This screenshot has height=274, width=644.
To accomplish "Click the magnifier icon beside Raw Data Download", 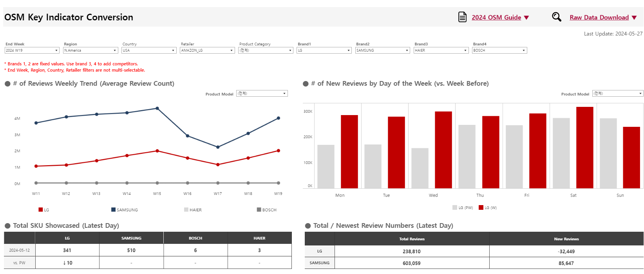I will click(556, 17).
